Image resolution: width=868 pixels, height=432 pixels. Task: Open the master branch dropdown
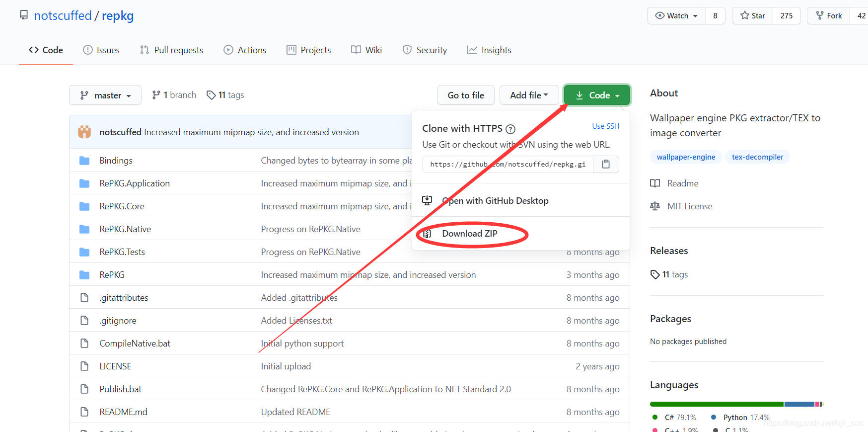coord(105,95)
